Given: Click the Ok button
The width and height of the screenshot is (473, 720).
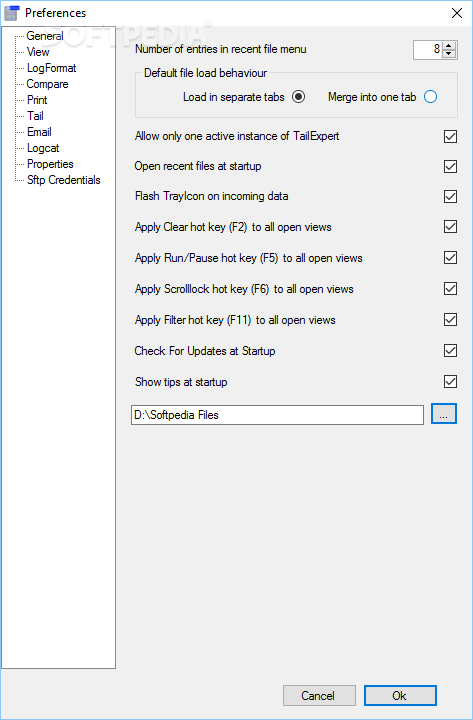Looking at the screenshot, I should coord(400,696).
